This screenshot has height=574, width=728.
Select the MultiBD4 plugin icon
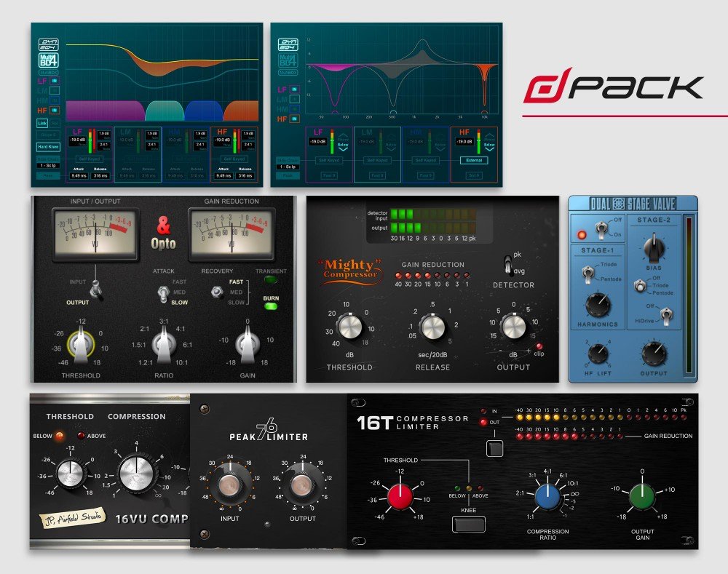pyautogui.click(x=48, y=60)
